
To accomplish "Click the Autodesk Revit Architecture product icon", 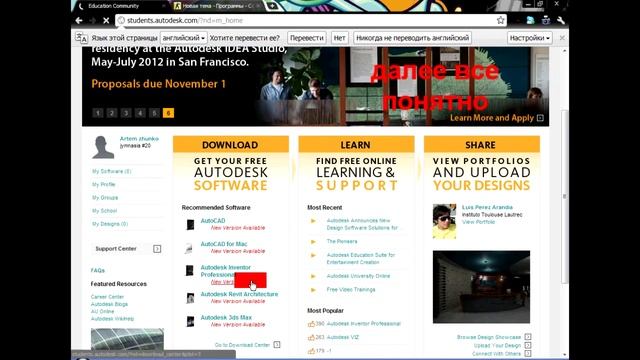I will (x=190, y=298).
